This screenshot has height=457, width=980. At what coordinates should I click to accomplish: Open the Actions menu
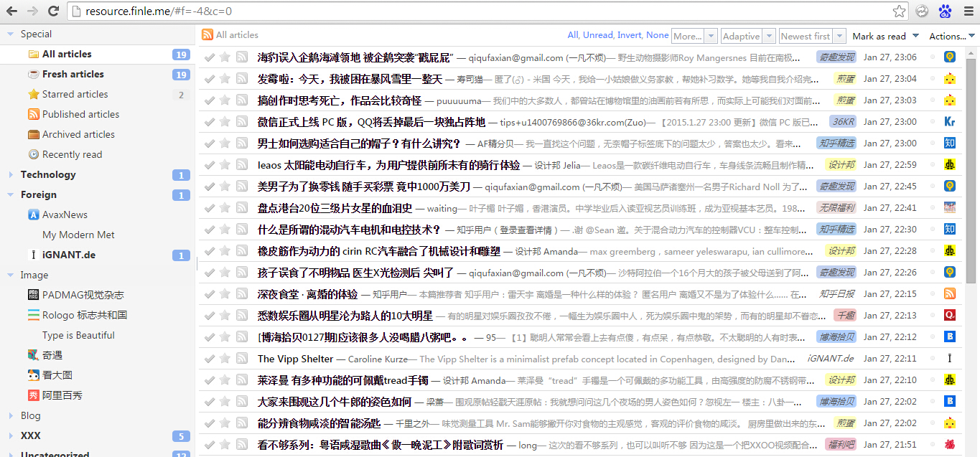click(952, 36)
